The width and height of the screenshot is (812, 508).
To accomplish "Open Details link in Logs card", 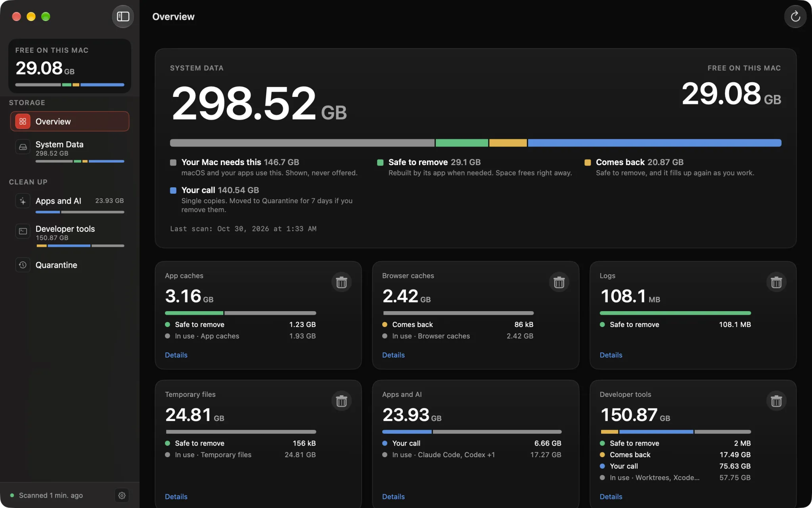I will tap(611, 355).
